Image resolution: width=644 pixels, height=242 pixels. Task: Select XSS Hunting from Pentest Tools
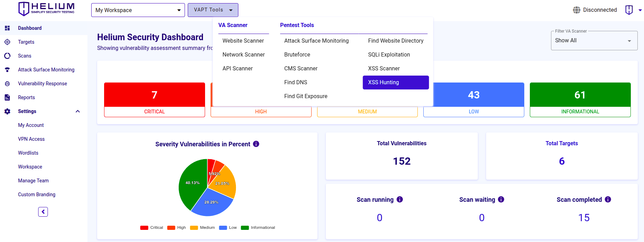click(396, 83)
